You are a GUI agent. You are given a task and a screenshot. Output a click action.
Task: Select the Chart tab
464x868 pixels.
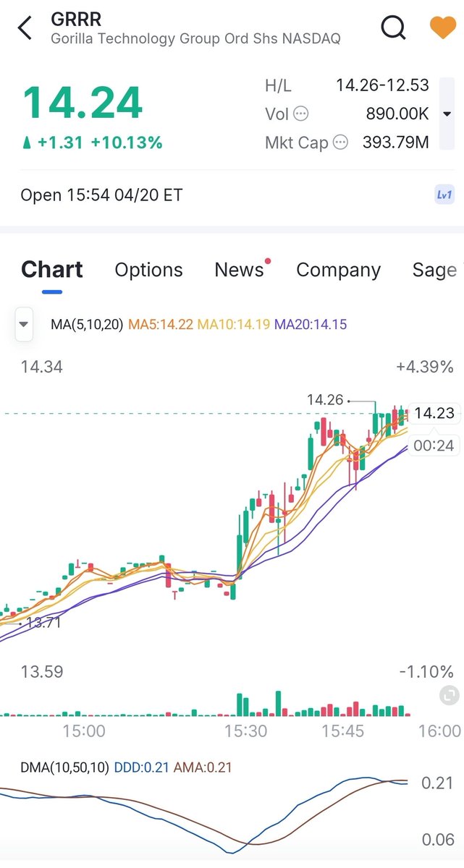[x=52, y=270]
